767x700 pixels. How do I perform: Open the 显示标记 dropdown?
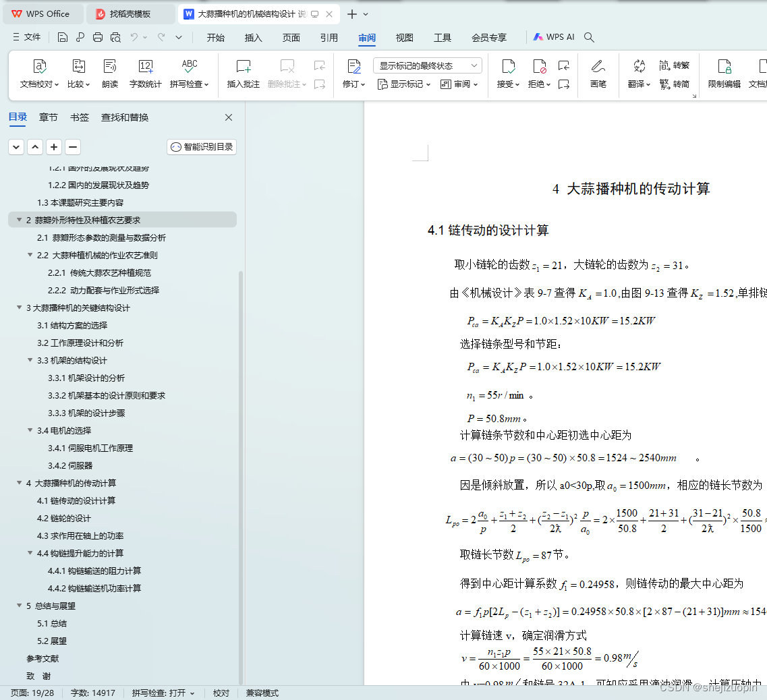(x=404, y=84)
